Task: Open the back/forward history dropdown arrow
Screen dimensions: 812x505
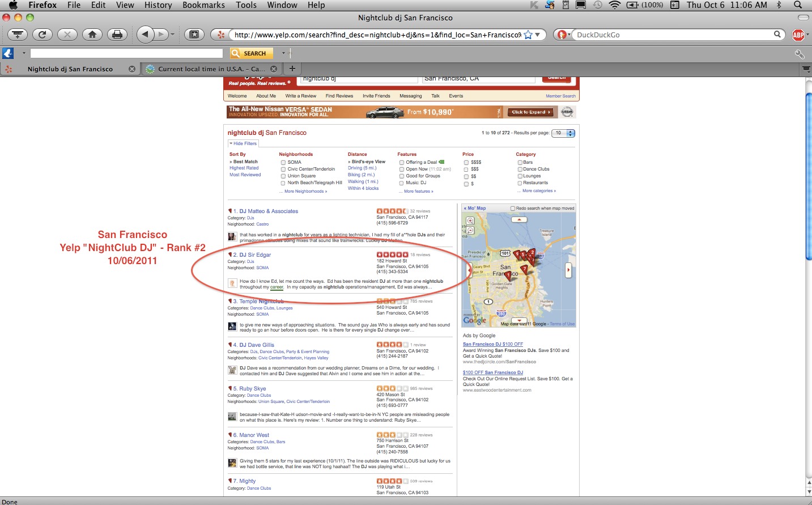Action: click(x=172, y=35)
